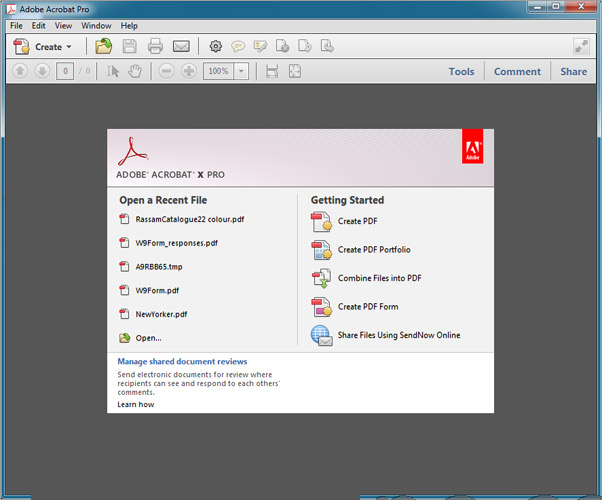602x500 pixels.
Task: Click the page-with-gear toolbar icon
Action: (283, 46)
